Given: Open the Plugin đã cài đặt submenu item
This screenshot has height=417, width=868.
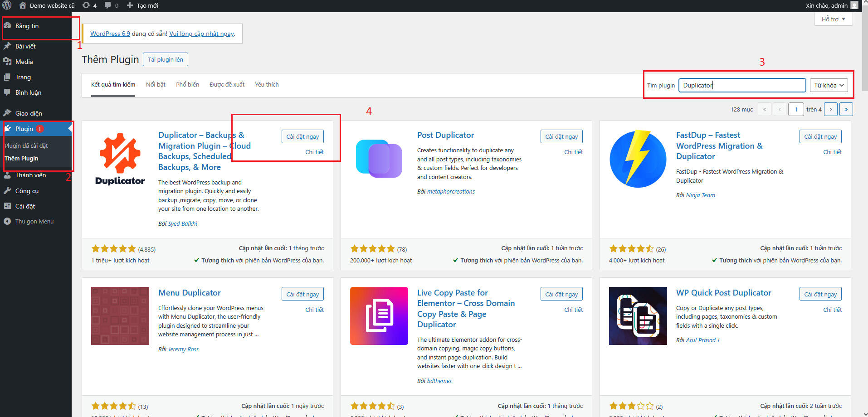Looking at the screenshot, I should click(x=27, y=145).
